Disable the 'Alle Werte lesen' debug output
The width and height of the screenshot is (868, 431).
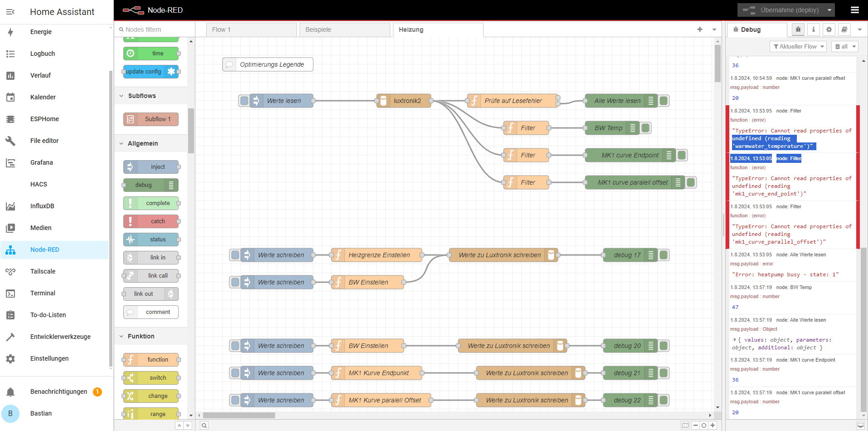[x=664, y=101]
